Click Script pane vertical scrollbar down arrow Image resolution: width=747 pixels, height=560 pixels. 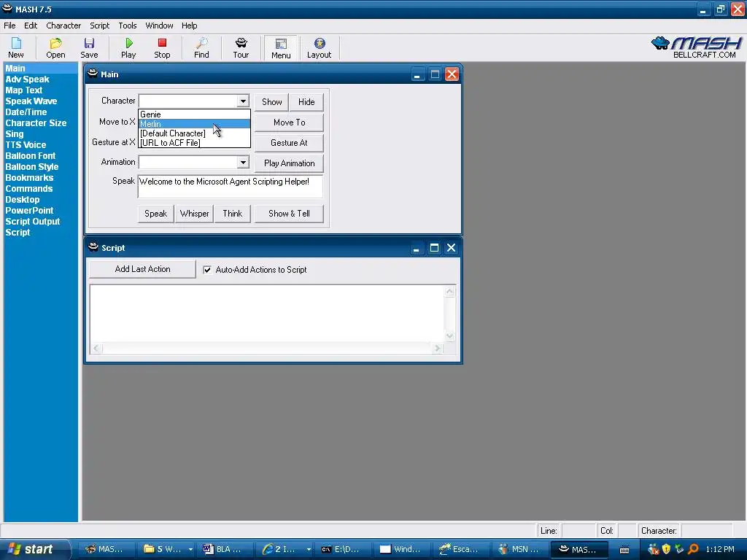pyautogui.click(x=449, y=336)
